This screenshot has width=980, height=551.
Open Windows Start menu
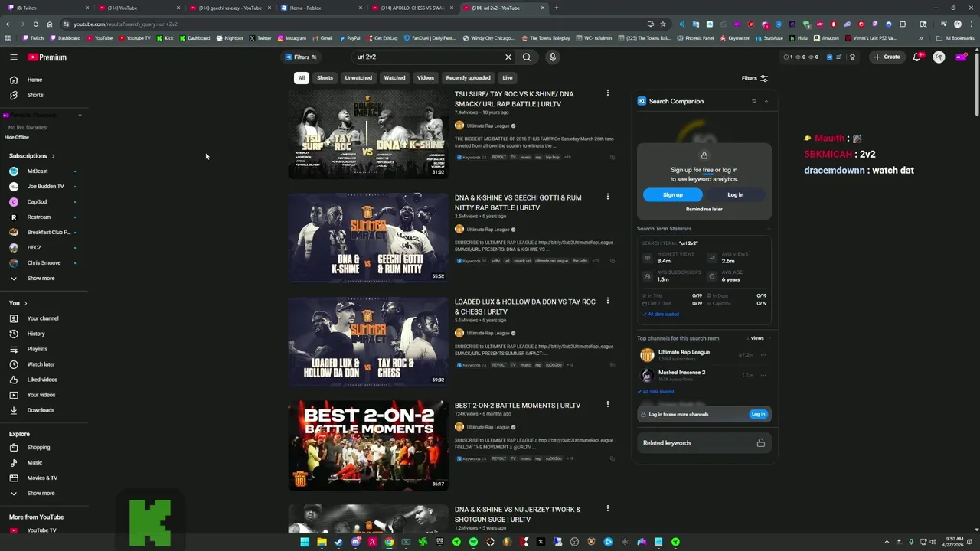(x=305, y=542)
